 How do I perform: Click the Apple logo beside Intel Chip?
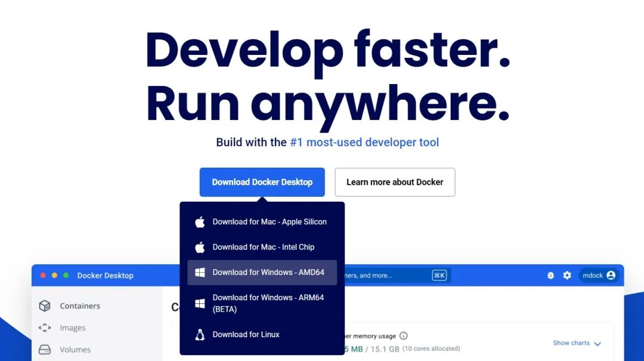point(200,247)
